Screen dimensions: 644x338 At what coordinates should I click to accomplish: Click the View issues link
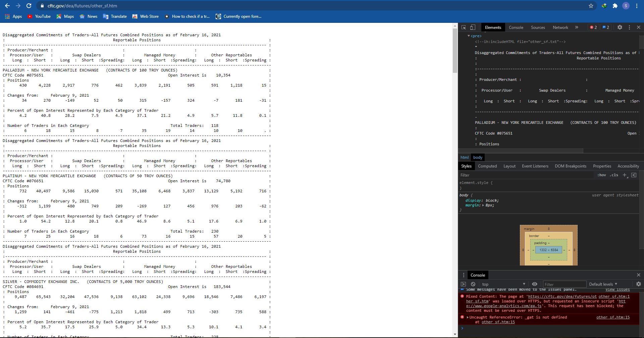point(618,289)
